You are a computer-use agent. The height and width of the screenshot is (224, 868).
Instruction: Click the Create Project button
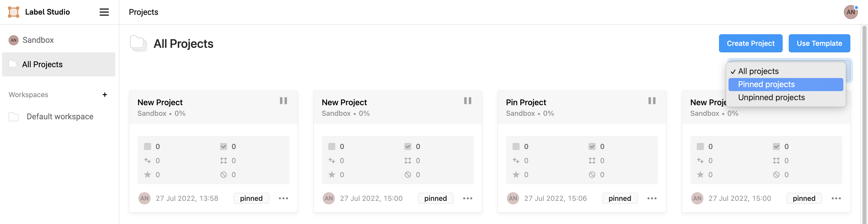pos(750,44)
